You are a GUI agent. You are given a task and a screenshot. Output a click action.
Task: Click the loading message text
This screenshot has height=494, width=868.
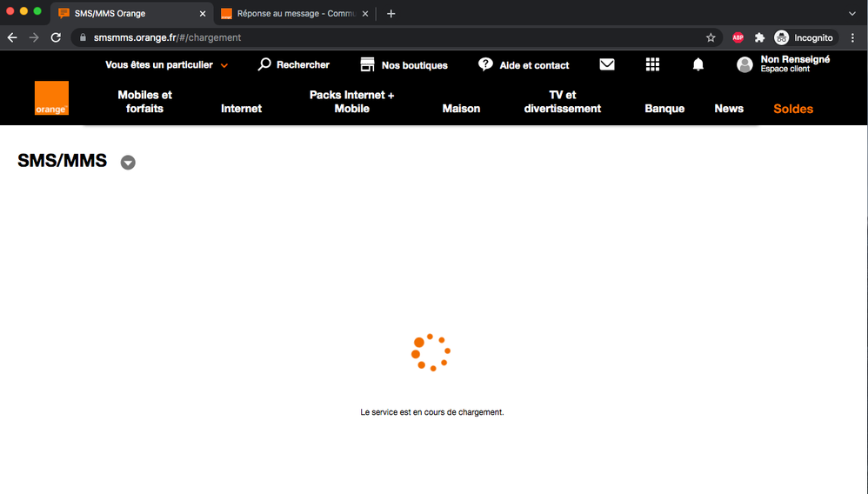(431, 412)
